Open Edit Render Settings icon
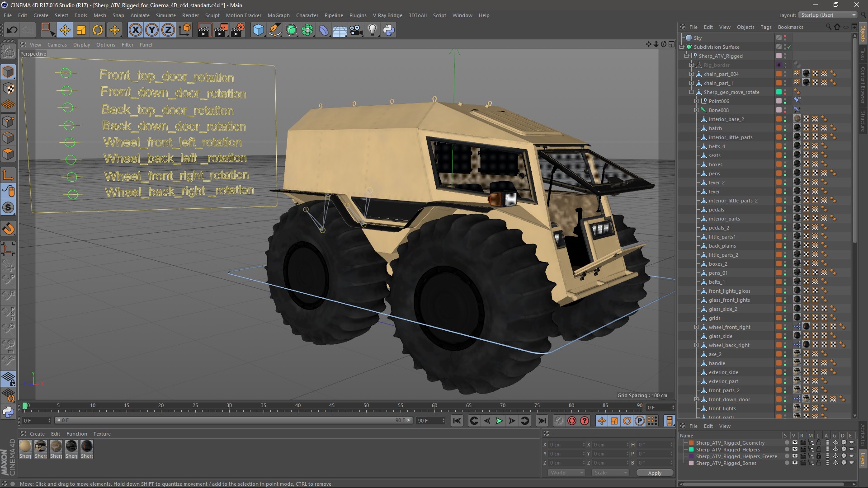 click(x=237, y=30)
